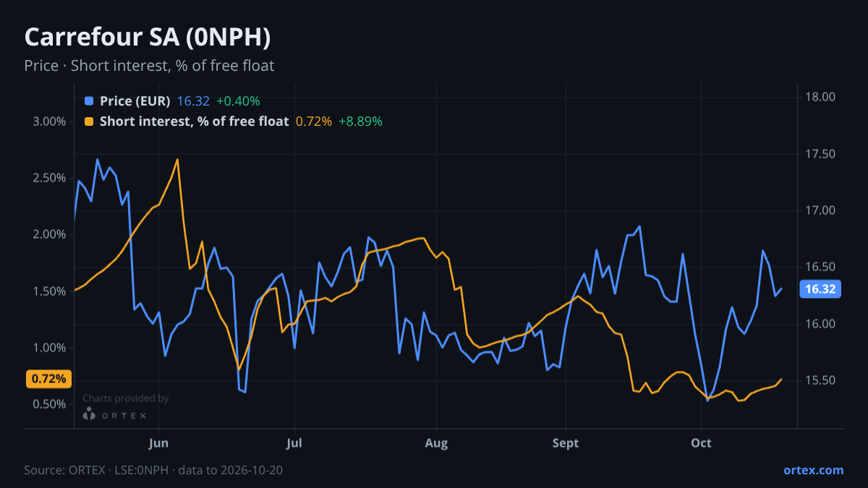The height and width of the screenshot is (488, 868).
Task: Click the Jun x-axis label
Action: click(158, 443)
